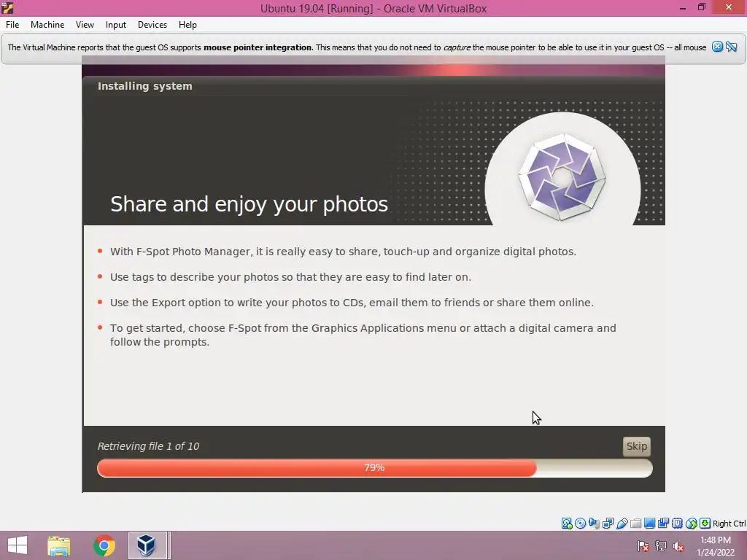The height and width of the screenshot is (560, 747).
Task: Click 'Share and enjoy your photos' title
Action: 249,204
